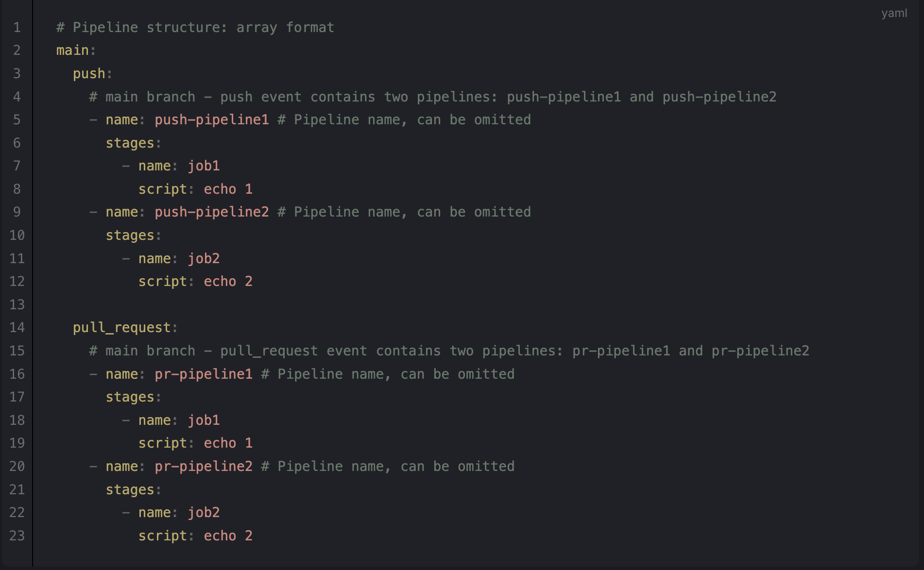Click line number 1 in the gutter
924x570 pixels.
[17, 27]
